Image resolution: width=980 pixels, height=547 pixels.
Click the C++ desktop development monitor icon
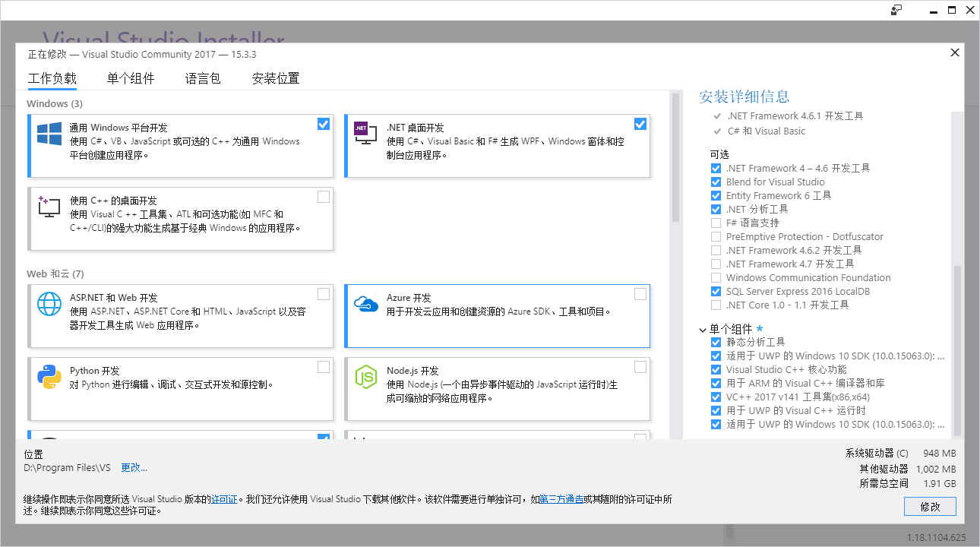coord(49,207)
